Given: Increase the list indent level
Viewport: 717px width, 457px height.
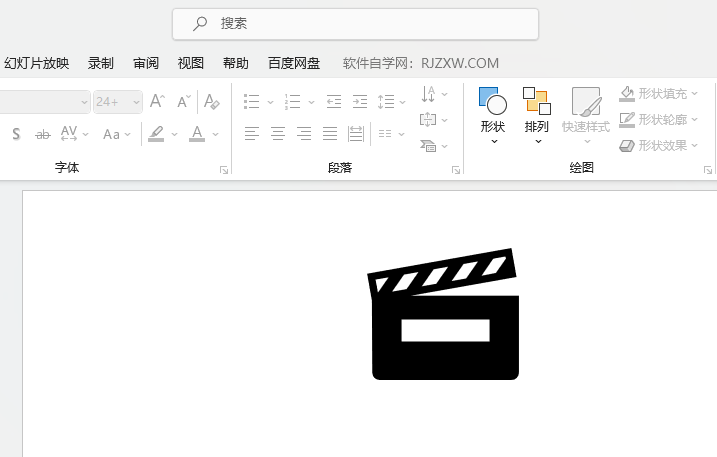Looking at the screenshot, I should [x=360, y=102].
